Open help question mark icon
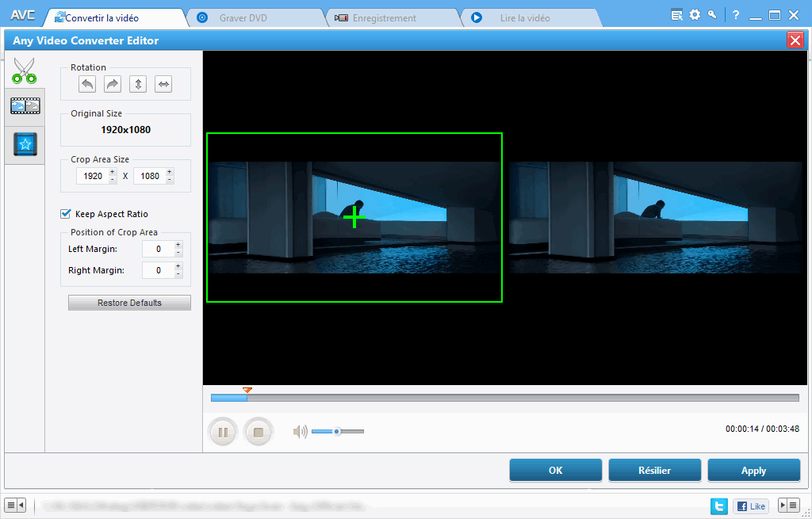 [x=736, y=15]
